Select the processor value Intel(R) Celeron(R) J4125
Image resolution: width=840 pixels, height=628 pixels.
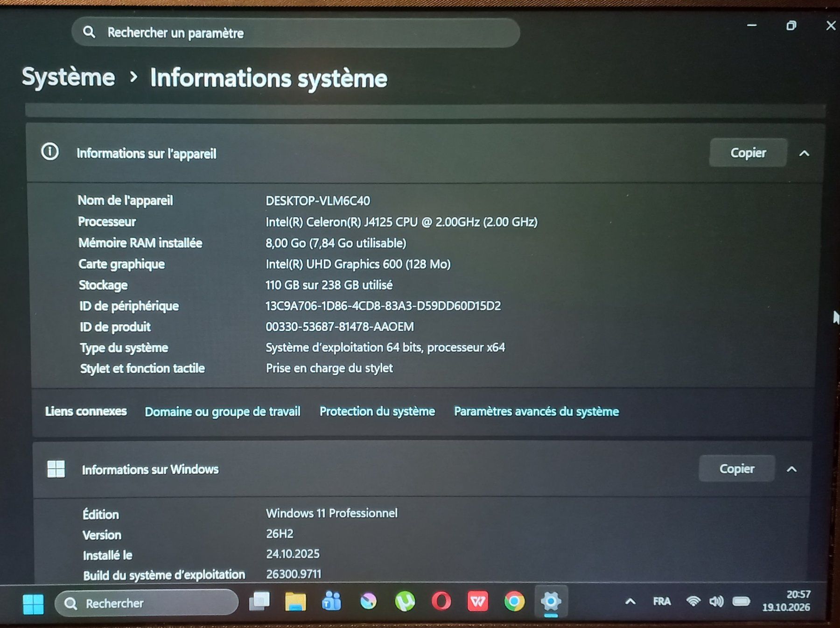(x=401, y=222)
